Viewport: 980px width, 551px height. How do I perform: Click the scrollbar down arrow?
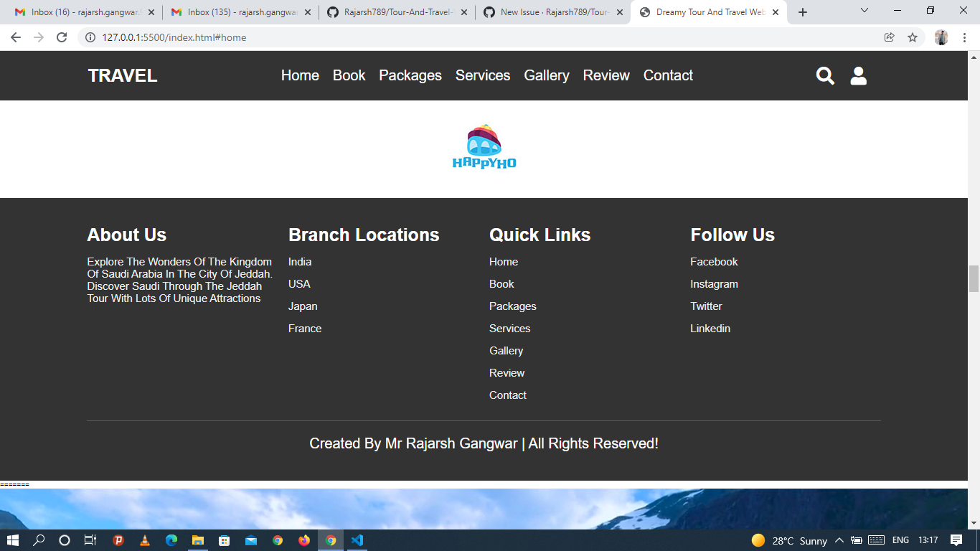click(974, 523)
